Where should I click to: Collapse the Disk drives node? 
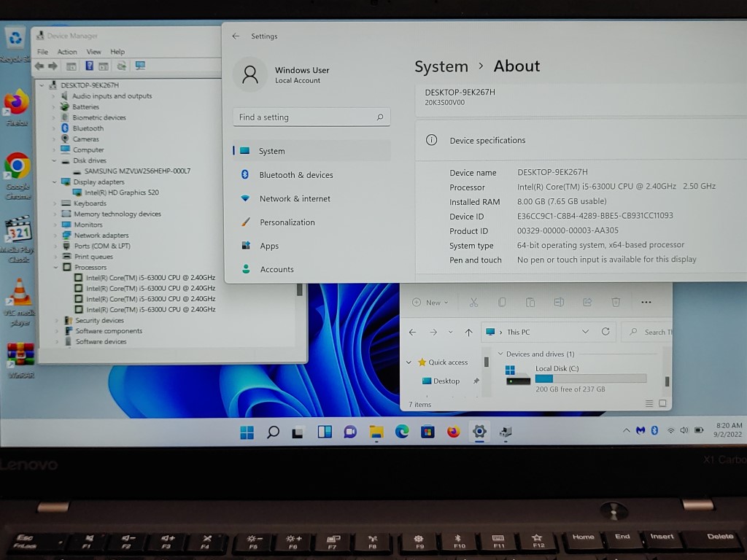point(54,161)
